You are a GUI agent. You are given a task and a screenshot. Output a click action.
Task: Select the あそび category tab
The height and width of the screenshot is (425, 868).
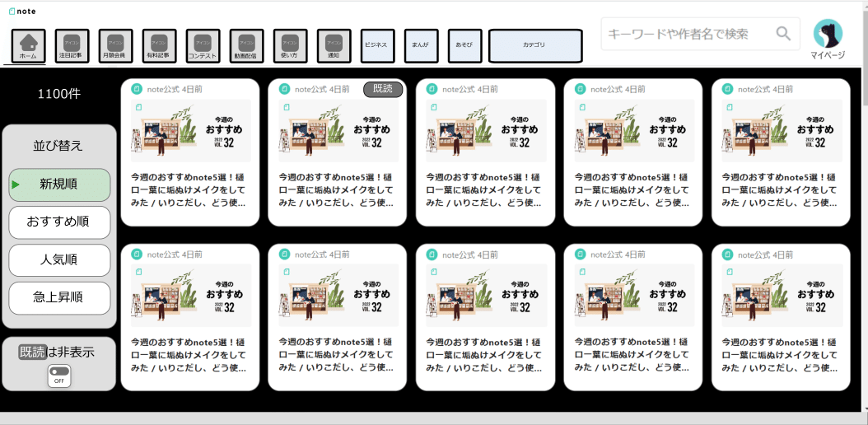(465, 46)
